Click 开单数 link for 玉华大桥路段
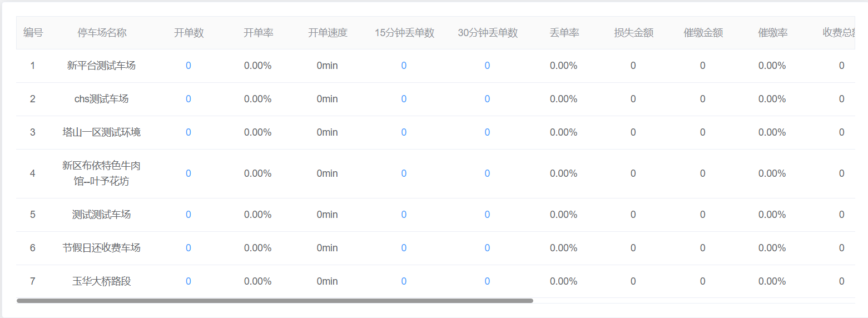This screenshot has width=868, height=318. 189,281
